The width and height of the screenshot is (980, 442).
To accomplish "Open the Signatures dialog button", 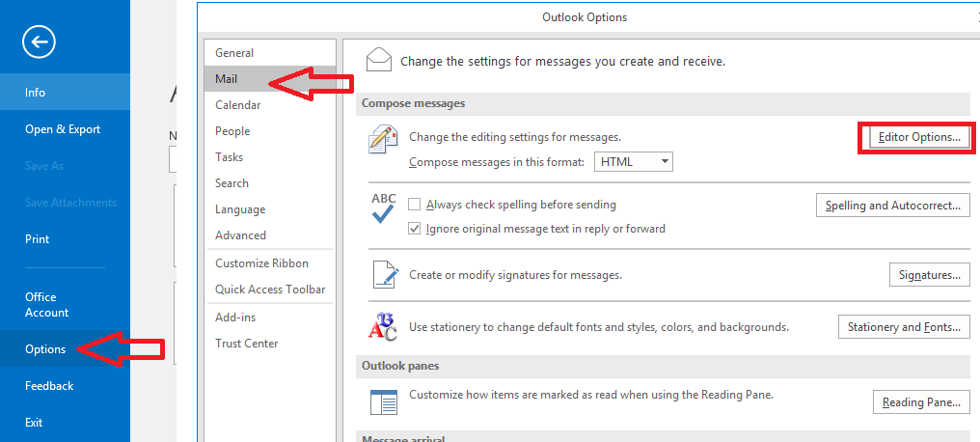I will [x=930, y=274].
